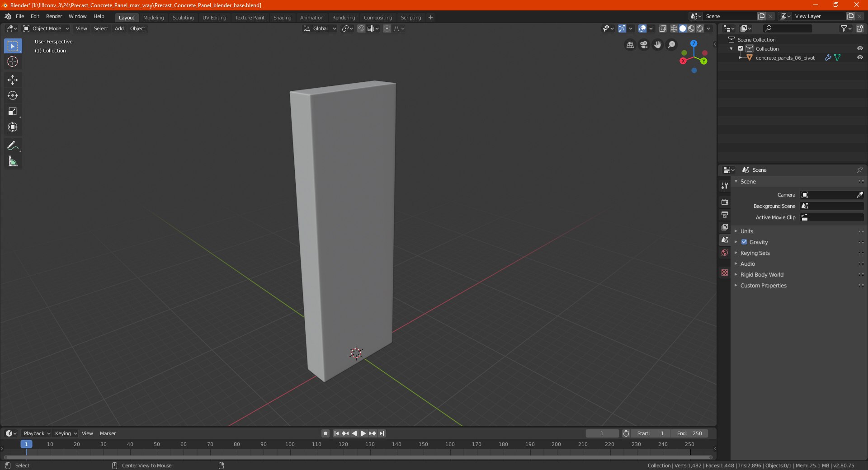Viewport: 868px width, 470px height.
Task: Switch to the Modeling workspace tab
Action: tap(153, 18)
